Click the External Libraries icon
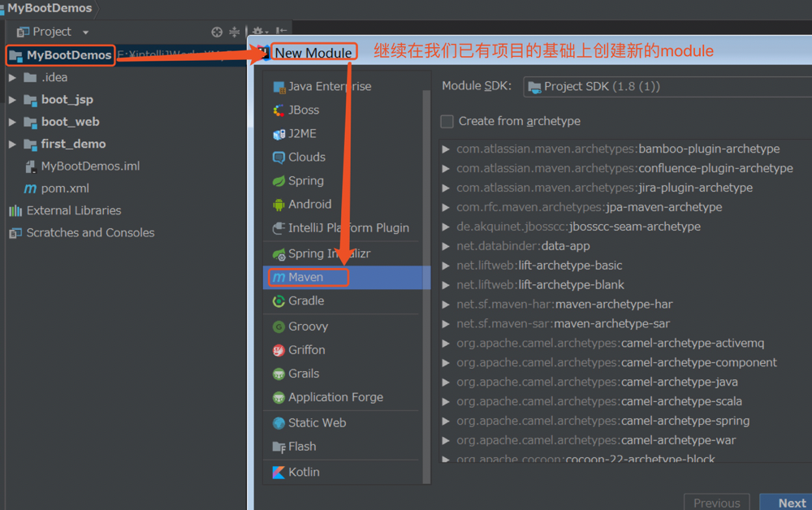Screen dimensions: 812x510 coord(15,210)
